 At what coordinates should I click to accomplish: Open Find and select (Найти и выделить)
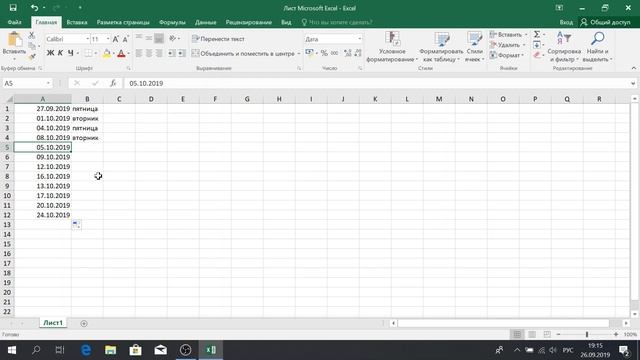coord(597,47)
